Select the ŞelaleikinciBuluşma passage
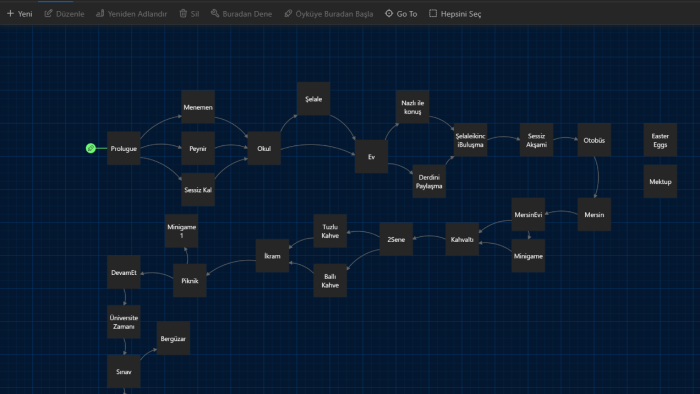700x394 pixels. click(x=471, y=140)
